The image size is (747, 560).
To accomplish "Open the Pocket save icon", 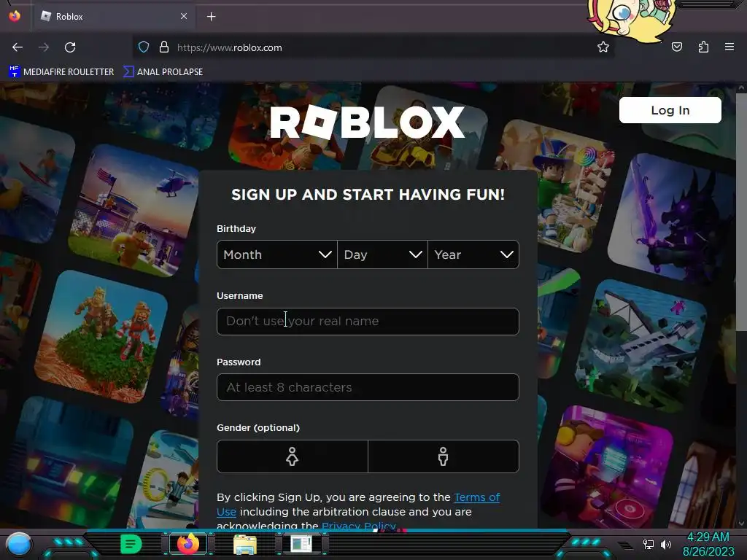I will pos(676,47).
